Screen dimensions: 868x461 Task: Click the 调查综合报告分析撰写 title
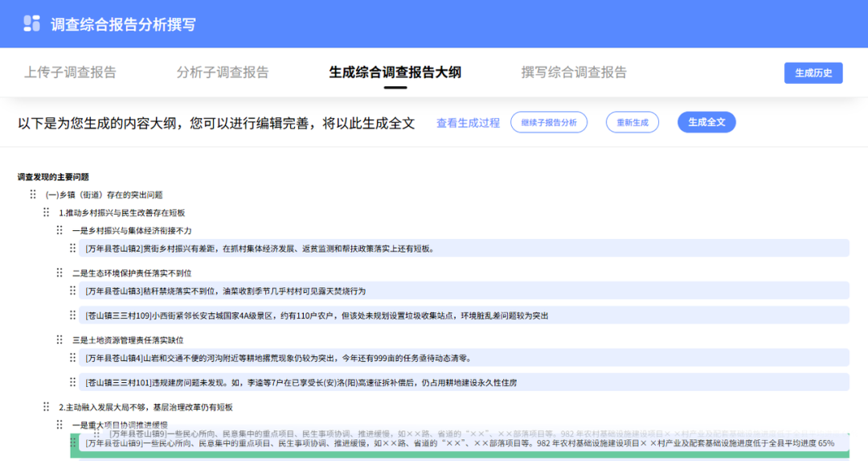(124, 24)
